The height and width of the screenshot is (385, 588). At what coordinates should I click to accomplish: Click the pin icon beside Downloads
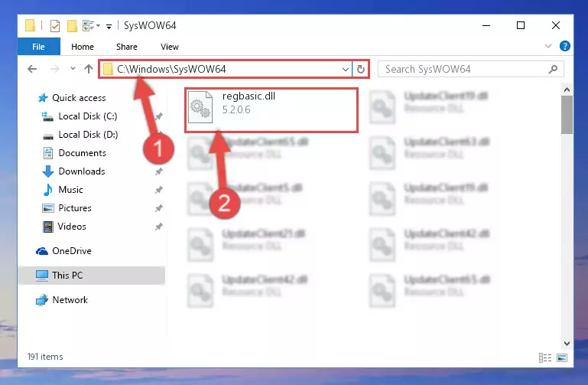(159, 171)
